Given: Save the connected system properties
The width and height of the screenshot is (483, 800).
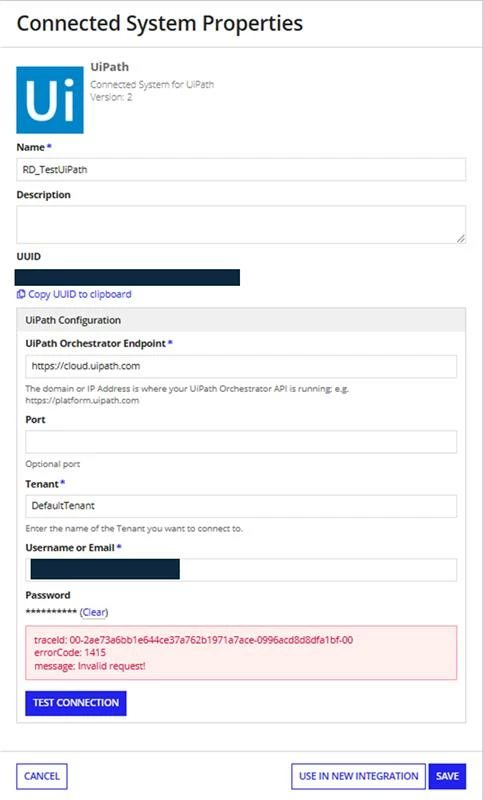Looking at the screenshot, I should [x=447, y=776].
